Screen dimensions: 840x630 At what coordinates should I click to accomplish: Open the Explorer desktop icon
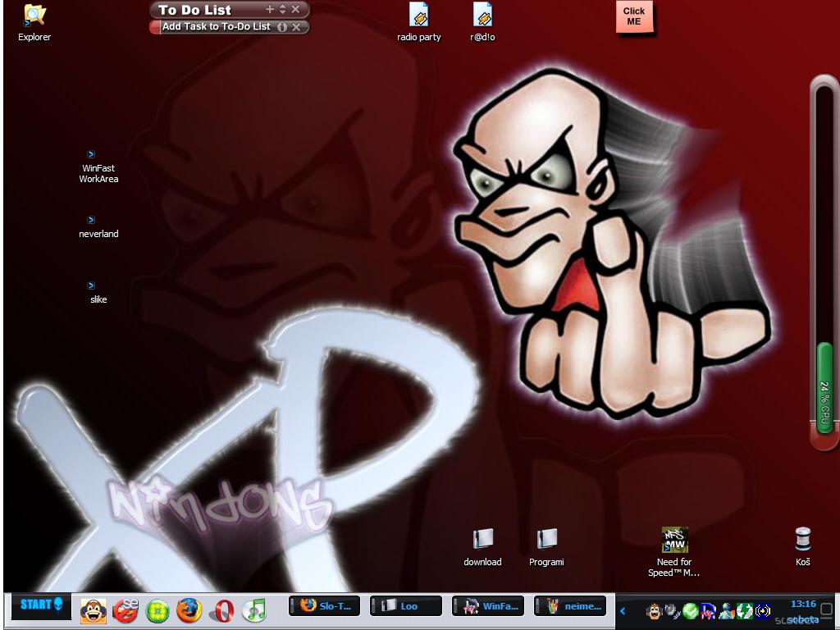tap(34, 23)
